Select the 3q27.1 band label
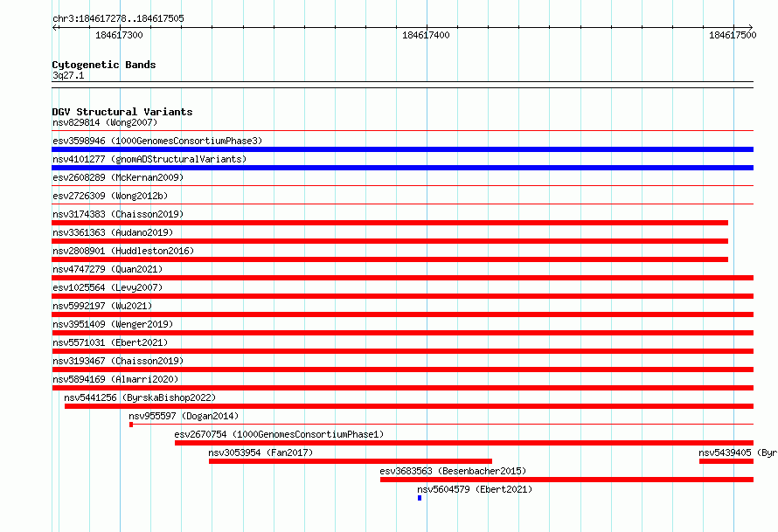Image resolution: width=778 pixels, height=532 pixels. [68, 75]
